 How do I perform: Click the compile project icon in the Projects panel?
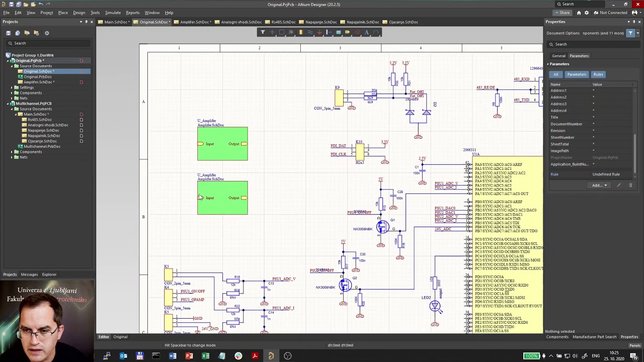click(x=18, y=33)
